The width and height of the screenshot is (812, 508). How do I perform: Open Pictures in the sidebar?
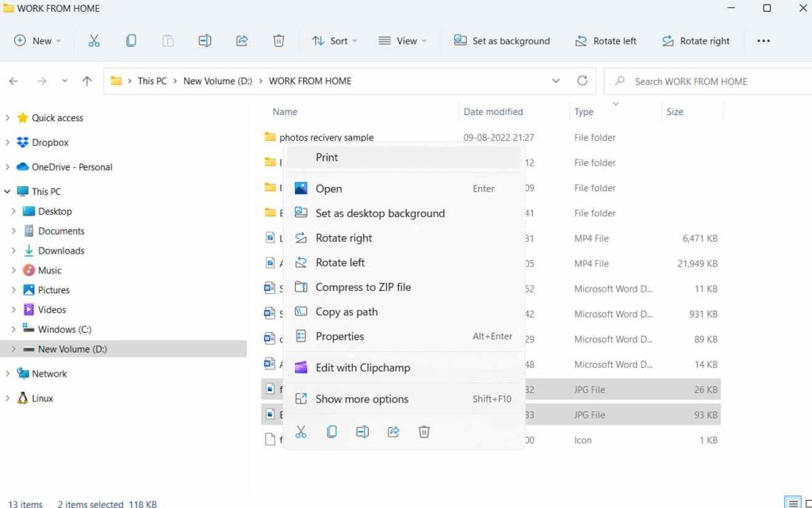tap(53, 290)
